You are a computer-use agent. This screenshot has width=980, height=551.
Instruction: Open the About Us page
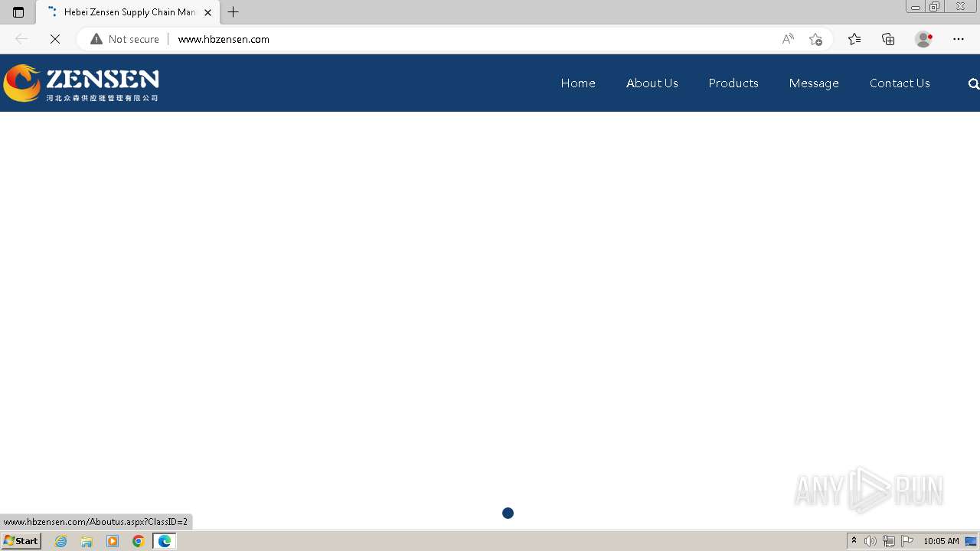click(652, 83)
